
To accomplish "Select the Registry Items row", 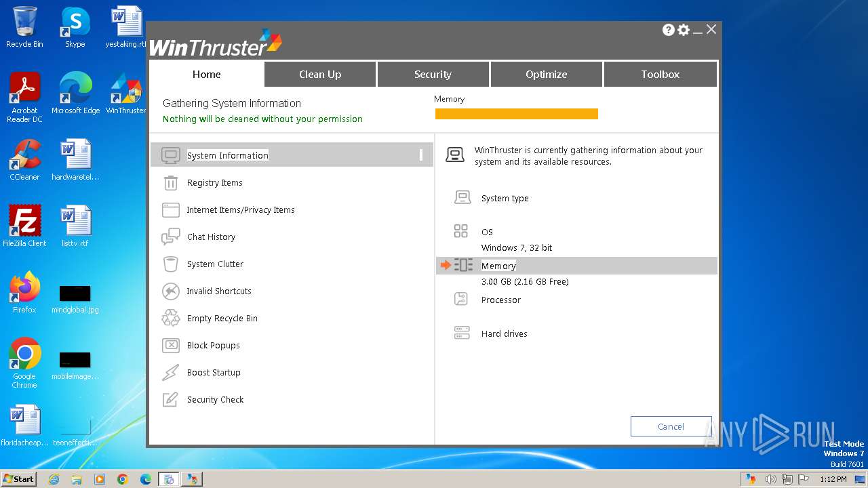I will click(x=292, y=183).
